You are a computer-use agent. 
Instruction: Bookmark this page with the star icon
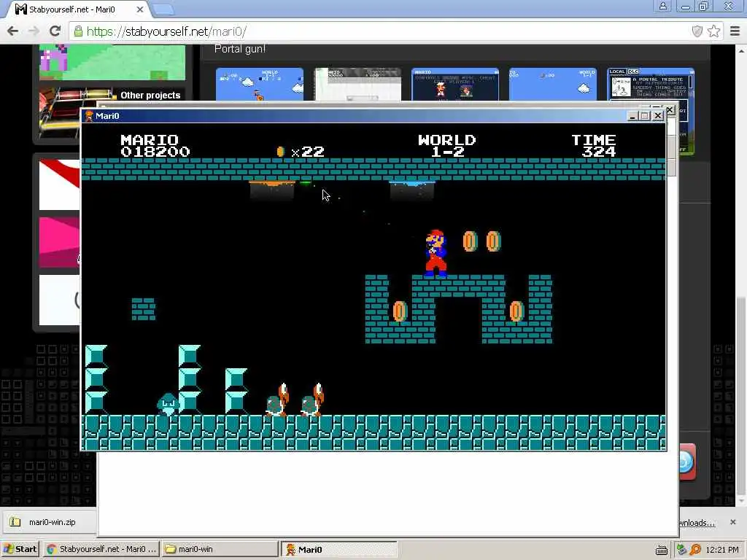(x=713, y=31)
